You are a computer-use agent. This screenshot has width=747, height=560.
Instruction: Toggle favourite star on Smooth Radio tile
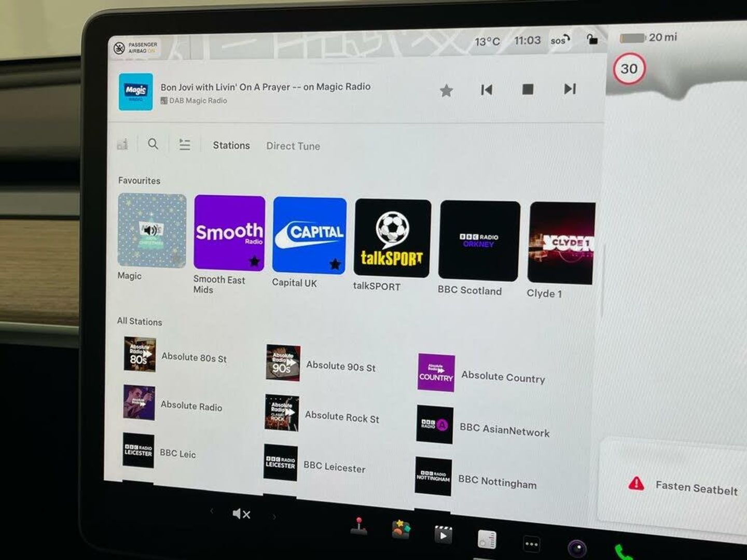(254, 261)
